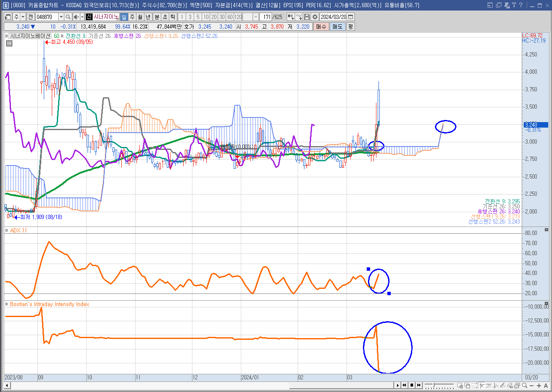Click the Intraday Intensity panel corner toggle
The image size is (552, 392).
point(547,303)
